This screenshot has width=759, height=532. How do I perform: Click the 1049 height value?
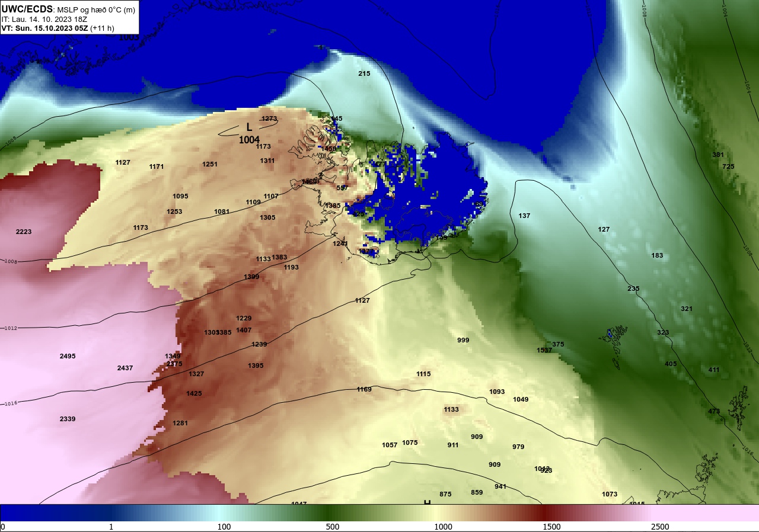(521, 399)
